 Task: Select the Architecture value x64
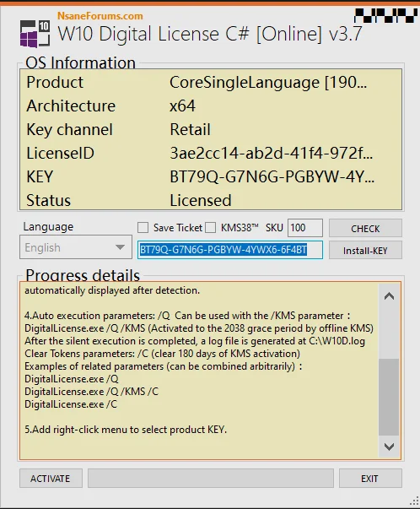tap(182, 106)
